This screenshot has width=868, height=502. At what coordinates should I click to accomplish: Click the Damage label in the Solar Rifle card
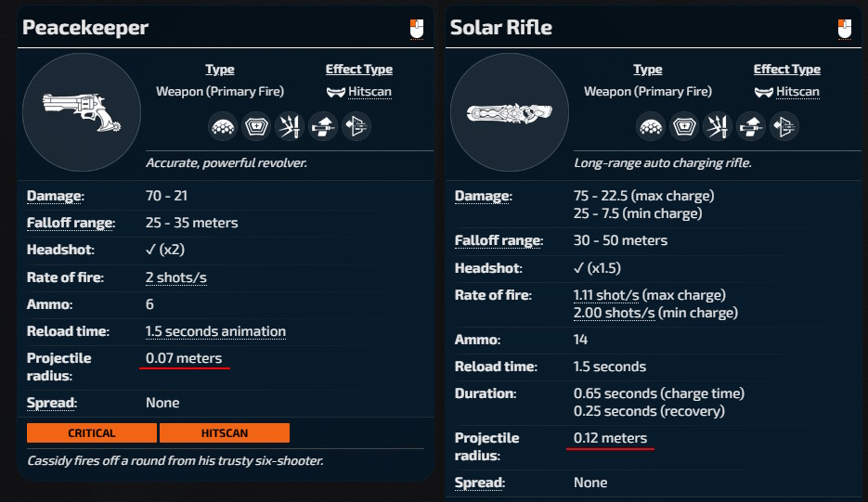pyautogui.click(x=484, y=196)
